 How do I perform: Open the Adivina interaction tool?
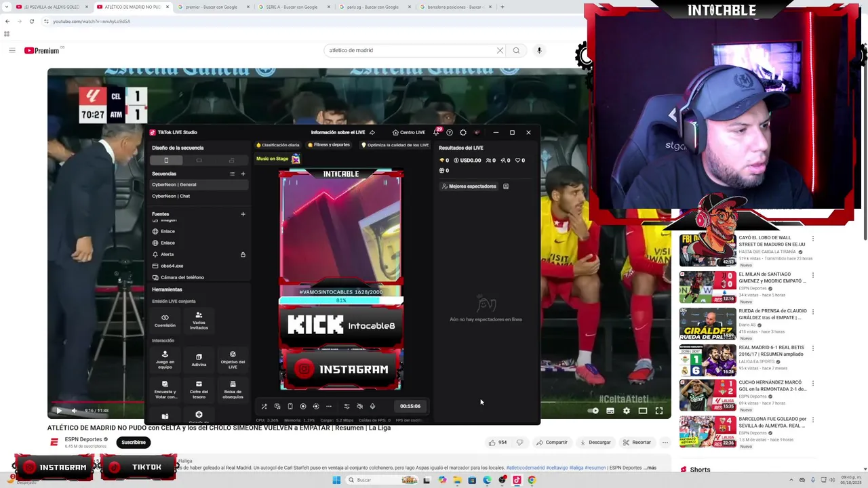[199, 360]
